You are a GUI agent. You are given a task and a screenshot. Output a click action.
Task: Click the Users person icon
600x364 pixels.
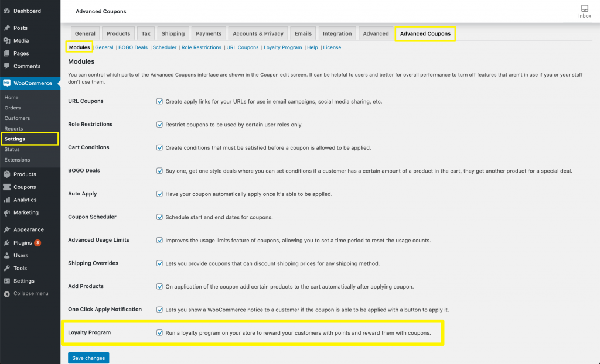(7, 255)
